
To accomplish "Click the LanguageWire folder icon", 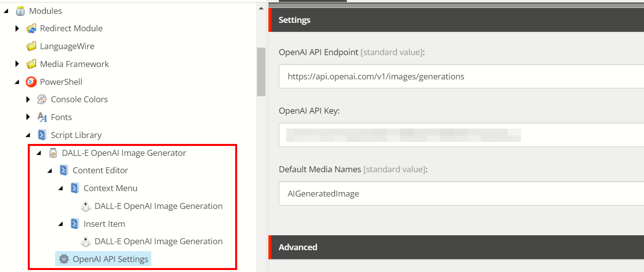I will pyautogui.click(x=31, y=46).
